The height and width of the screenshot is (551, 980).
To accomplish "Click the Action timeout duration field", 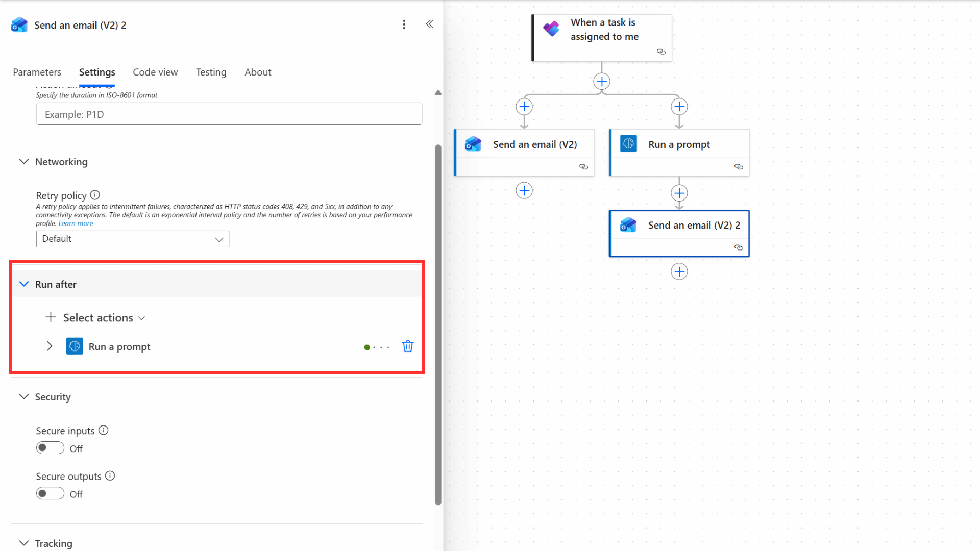I will [229, 114].
